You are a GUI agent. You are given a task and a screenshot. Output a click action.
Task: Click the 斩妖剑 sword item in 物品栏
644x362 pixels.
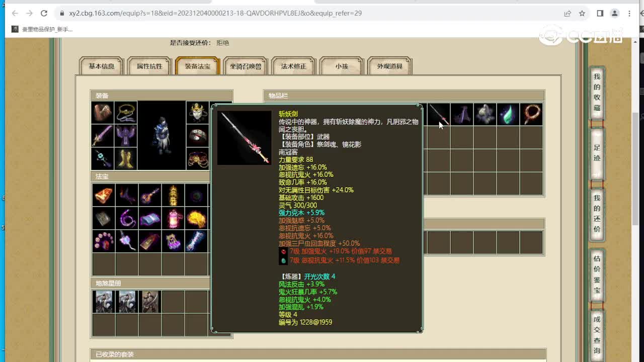438,114
